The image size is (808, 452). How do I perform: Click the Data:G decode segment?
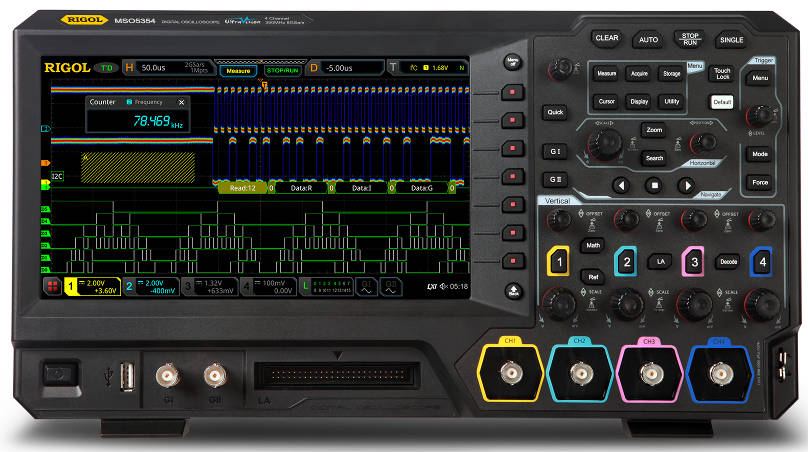pos(422,188)
